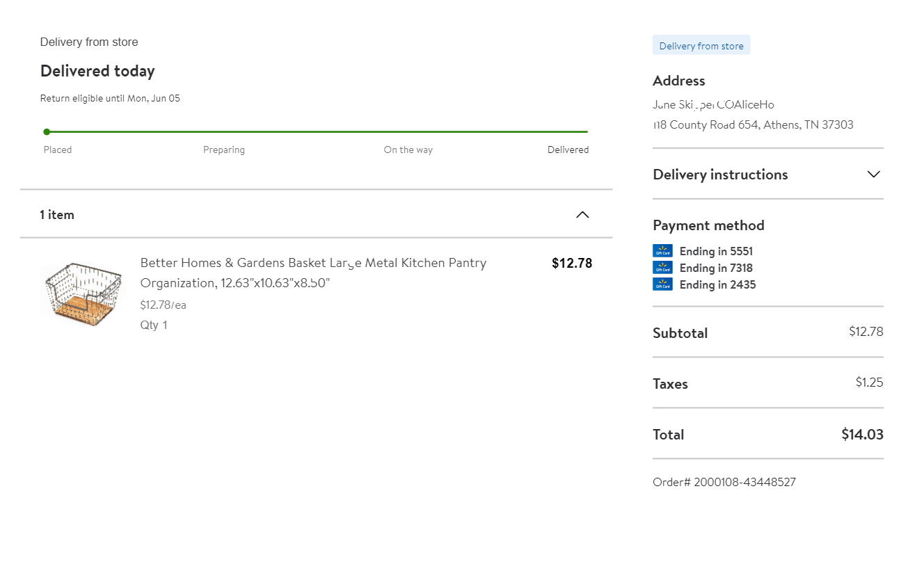Click the green delivery progress bar
The image size is (924, 580).
click(x=317, y=131)
